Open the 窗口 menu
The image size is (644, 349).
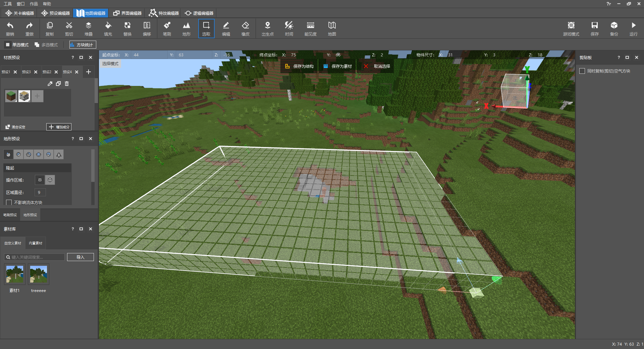[x=20, y=4]
